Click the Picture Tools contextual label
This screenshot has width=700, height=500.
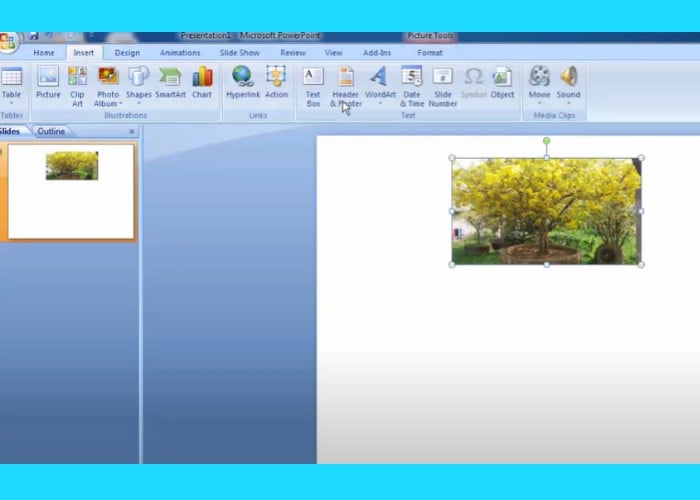click(x=430, y=36)
